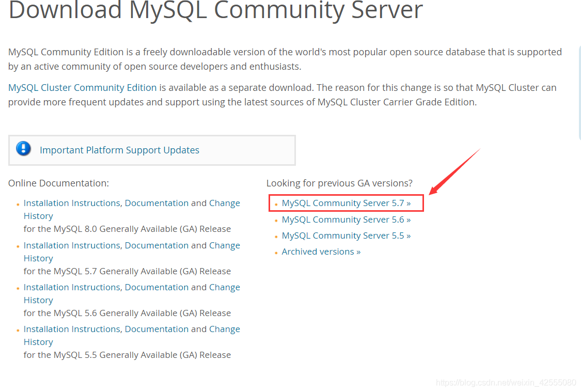Open MySQL Cluster Community Edition link
The width and height of the screenshot is (581, 392).
point(82,88)
